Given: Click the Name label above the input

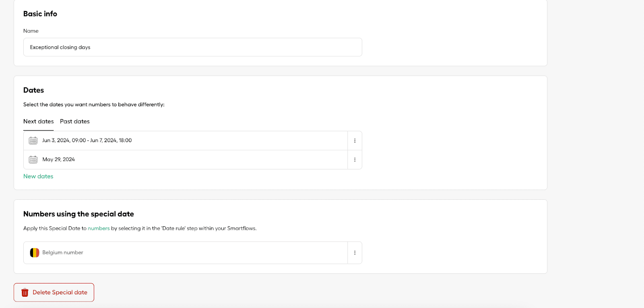Looking at the screenshot, I should pos(31,31).
